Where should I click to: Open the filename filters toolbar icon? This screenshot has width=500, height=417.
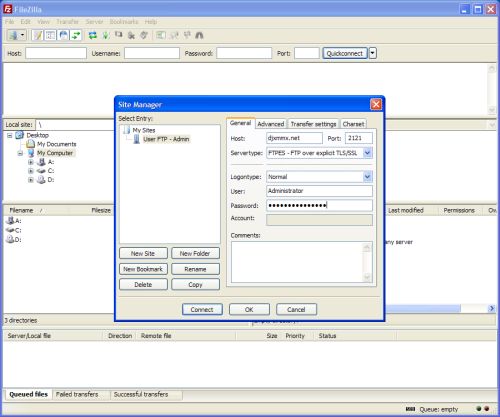(161, 35)
